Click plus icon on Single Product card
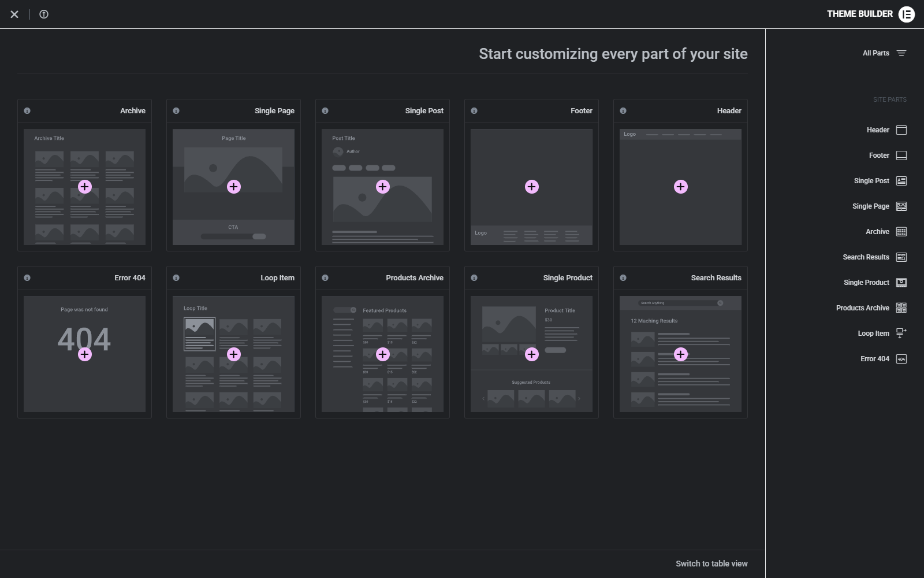The height and width of the screenshot is (578, 924). pos(532,354)
